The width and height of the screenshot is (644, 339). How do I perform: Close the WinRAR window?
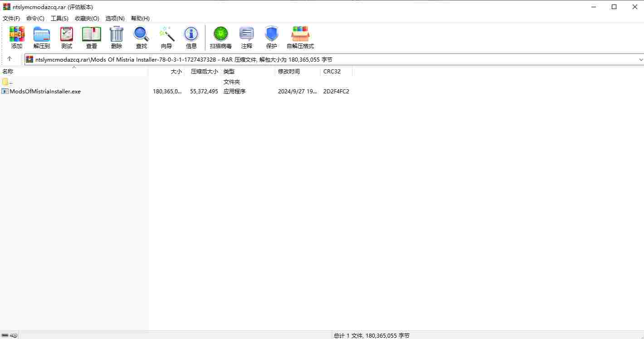click(634, 7)
